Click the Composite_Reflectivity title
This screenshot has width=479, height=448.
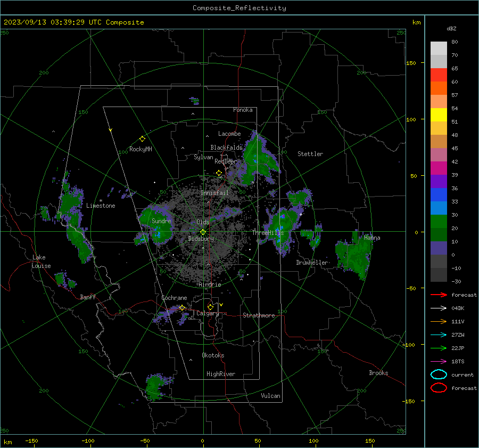[240, 8]
